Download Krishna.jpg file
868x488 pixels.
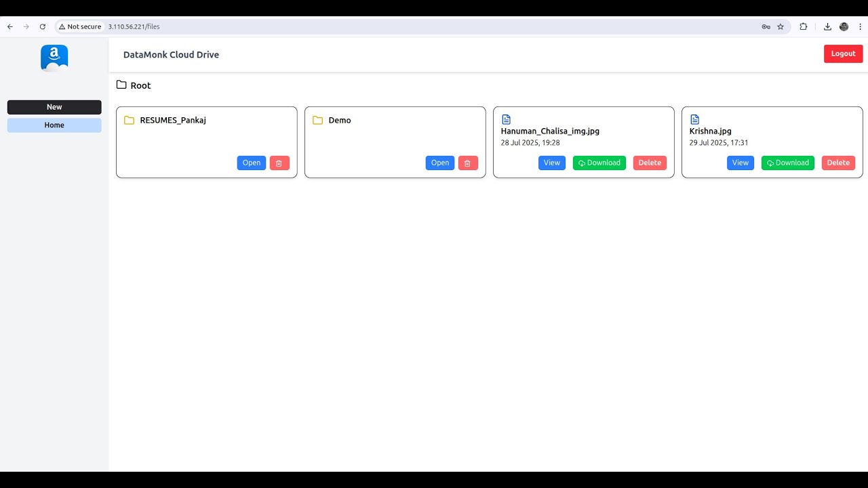[788, 163]
